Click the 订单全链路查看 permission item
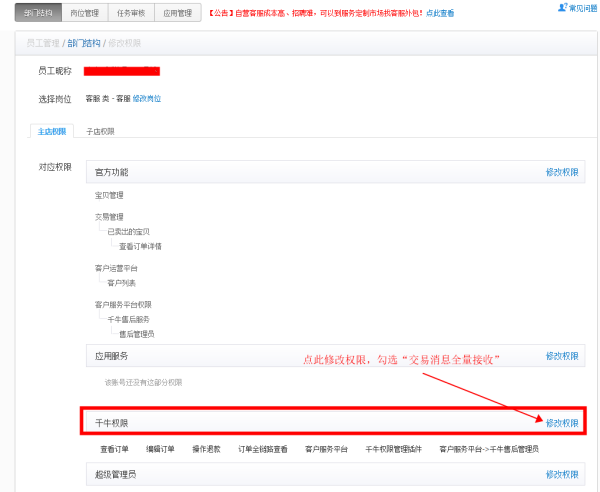This screenshot has width=600, height=492. tap(263, 449)
